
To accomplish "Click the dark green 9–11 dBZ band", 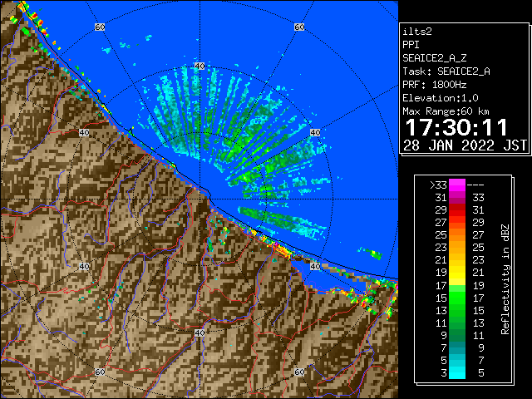I will [457, 335].
